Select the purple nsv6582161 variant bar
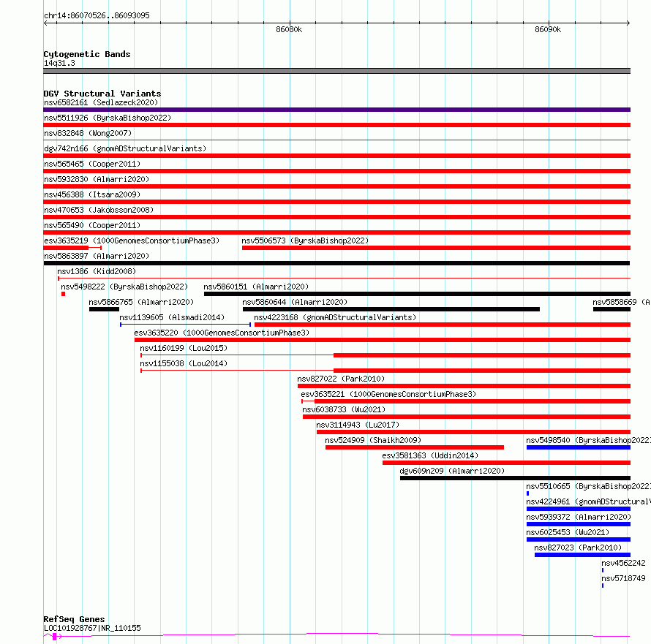Viewport: 651px width, 644px height. click(336, 110)
